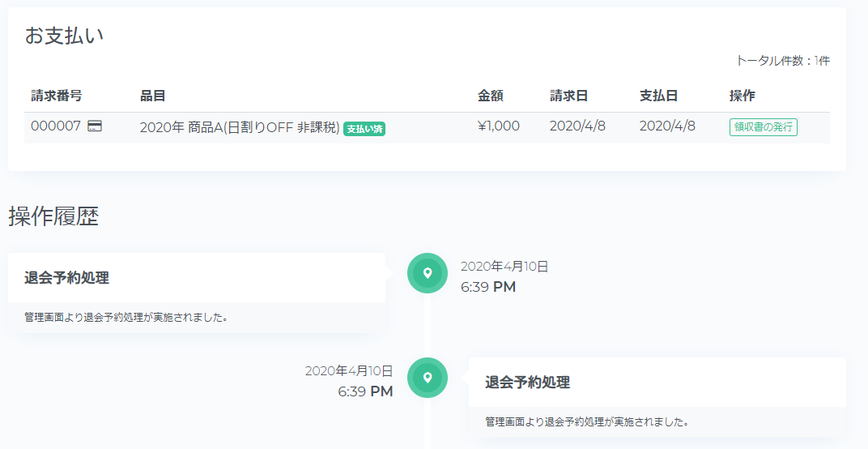The width and height of the screenshot is (868, 449).
Task: Click the 支払日 column header
Action: [x=659, y=96]
